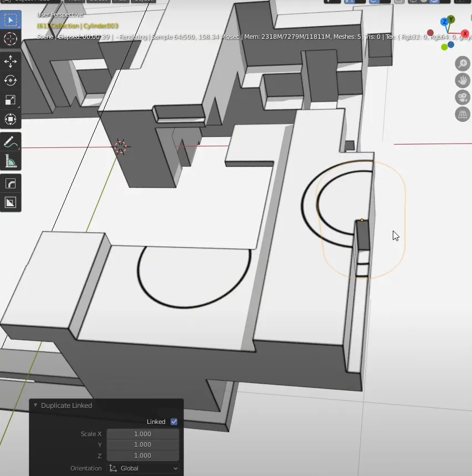Click the "(61) Collection | Cylinder.003" text

[78, 26]
